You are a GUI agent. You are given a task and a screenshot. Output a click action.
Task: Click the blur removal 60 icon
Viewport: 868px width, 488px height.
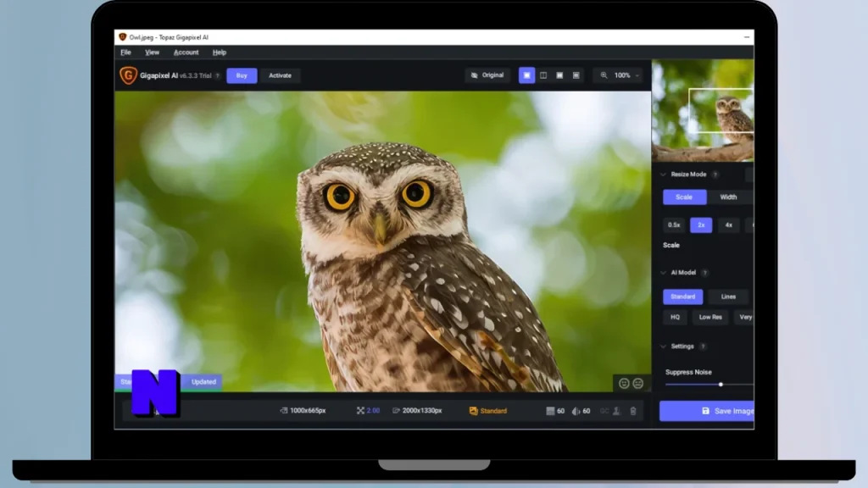click(x=576, y=411)
